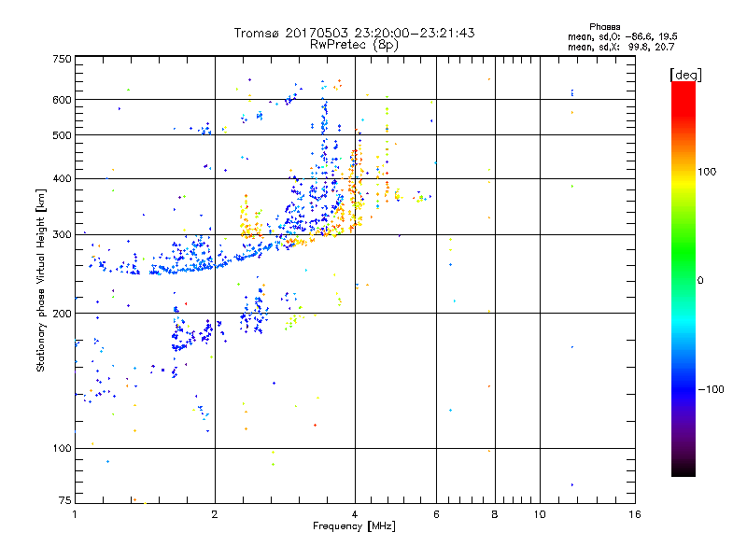
Task: Click the "Phases" header text
Action: tap(604, 27)
